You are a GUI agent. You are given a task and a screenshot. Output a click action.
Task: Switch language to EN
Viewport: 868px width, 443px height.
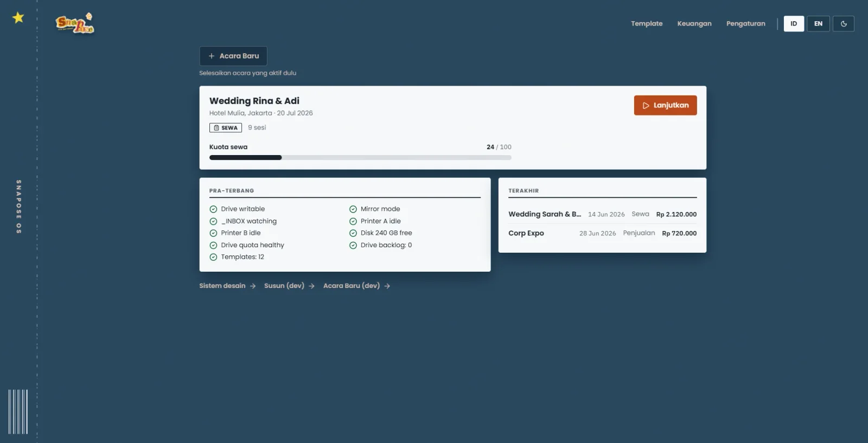(x=818, y=24)
